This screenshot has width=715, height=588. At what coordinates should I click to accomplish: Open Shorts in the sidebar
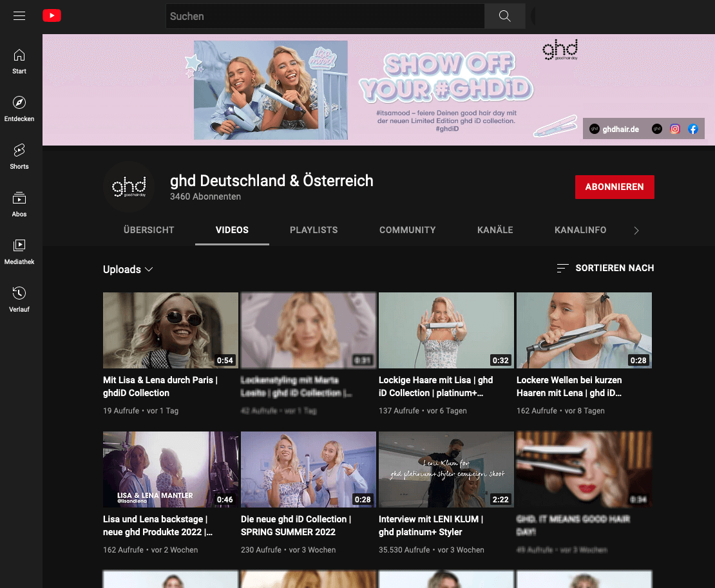[19, 156]
